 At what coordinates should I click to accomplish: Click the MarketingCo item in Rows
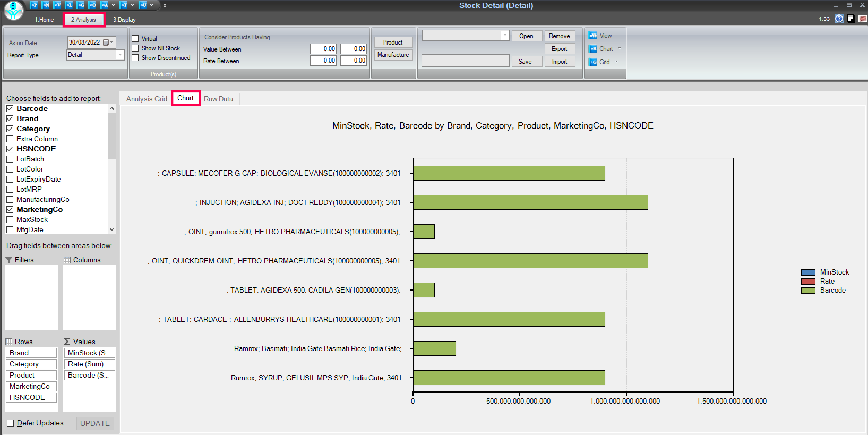[x=31, y=386]
